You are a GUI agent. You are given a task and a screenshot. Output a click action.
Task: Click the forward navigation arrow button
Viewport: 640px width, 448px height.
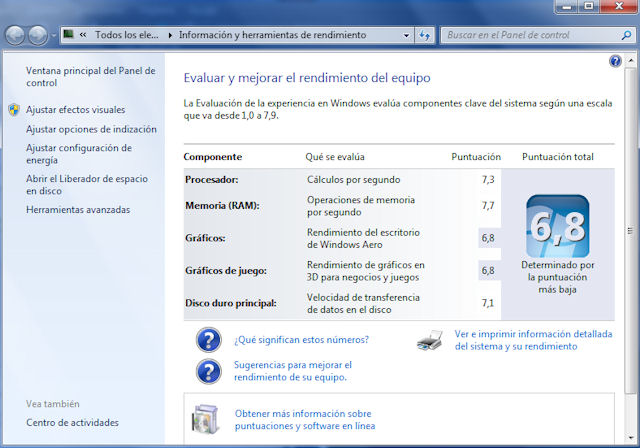(x=38, y=35)
